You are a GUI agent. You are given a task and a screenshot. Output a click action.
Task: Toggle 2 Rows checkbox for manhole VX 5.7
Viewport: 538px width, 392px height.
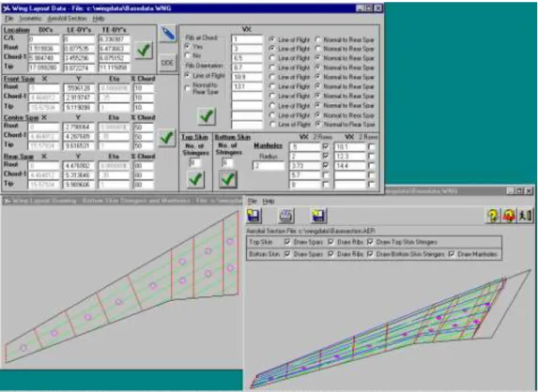(x=326, y=175)
